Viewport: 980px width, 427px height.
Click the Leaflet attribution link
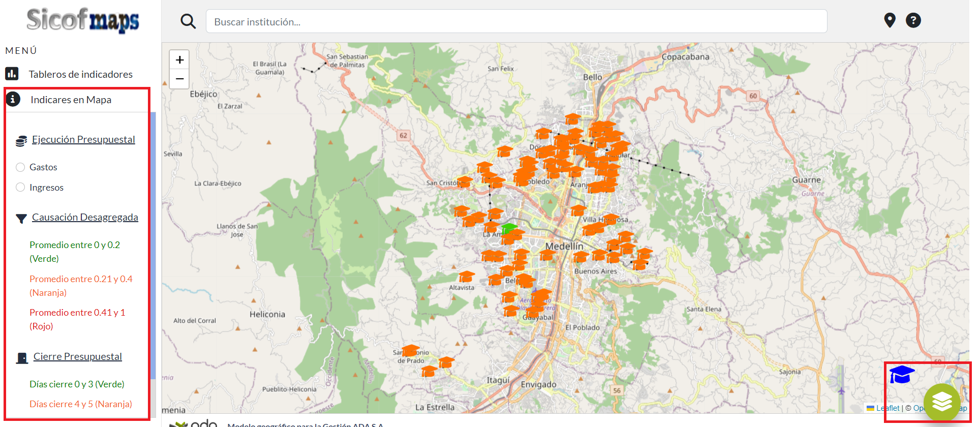[x=887, y=408]
